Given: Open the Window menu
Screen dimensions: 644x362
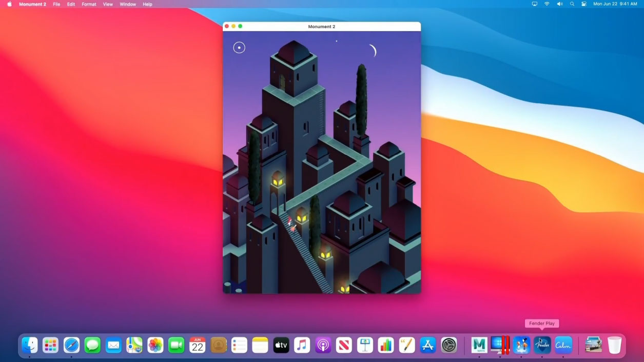Looking at the screenshot, I should click(x=128, y=4).
